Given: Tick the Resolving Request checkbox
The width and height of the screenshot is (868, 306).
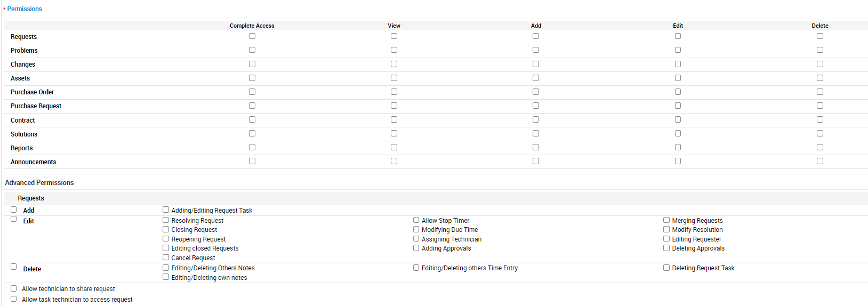Looking at the screenshot, I should [x=166, y=220].
